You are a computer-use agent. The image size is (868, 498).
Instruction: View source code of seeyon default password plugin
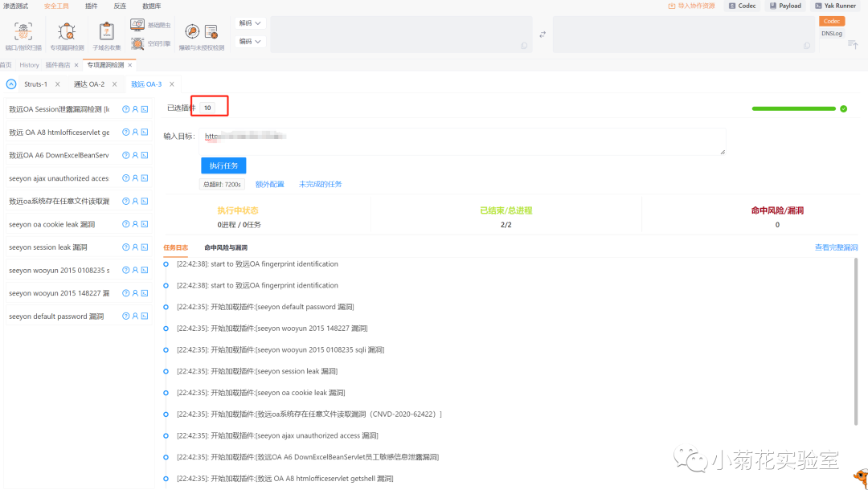coord(145,316)
